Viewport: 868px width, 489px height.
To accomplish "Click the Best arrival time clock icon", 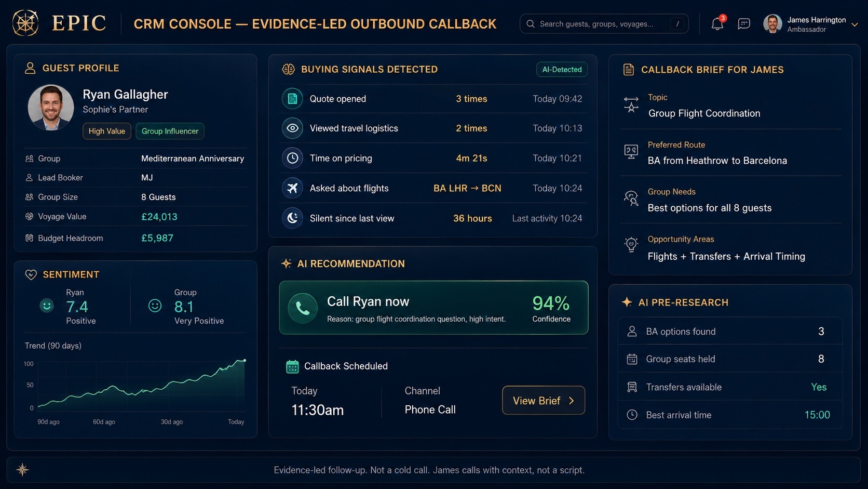I will pyautogui.click(x=632, y=415).
